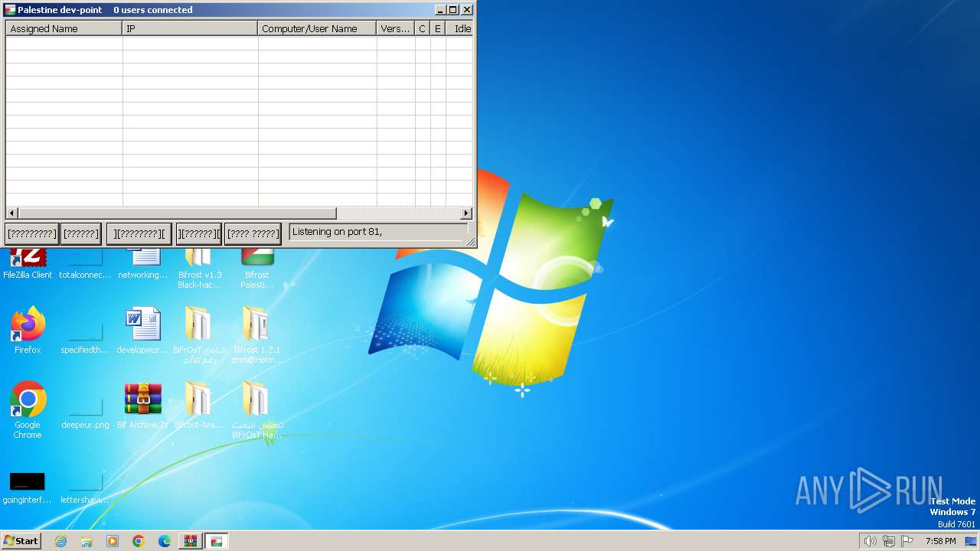980x551 pixels.
Task: Click the ][????????][ button
Action: coord(139,233)
